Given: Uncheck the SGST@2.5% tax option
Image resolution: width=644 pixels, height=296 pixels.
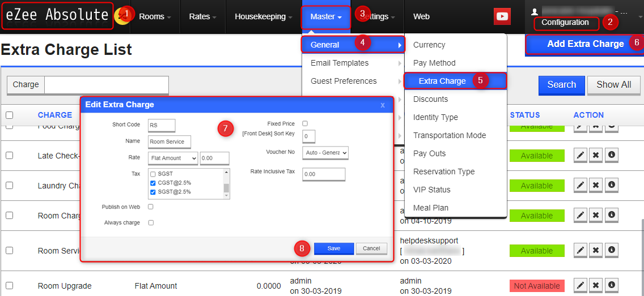Looking at the screenshot, I should pyautogui.click(x=153, y=192).
